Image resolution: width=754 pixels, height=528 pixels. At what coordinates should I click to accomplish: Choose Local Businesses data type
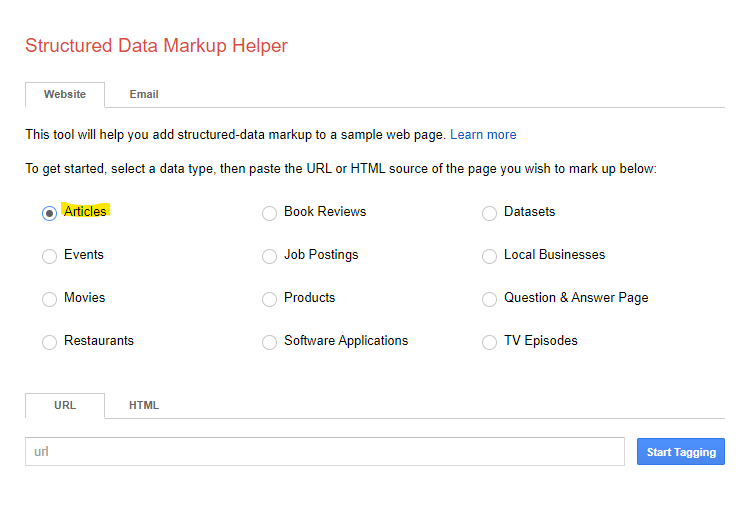pyautogui.click(x=489, y=256)
